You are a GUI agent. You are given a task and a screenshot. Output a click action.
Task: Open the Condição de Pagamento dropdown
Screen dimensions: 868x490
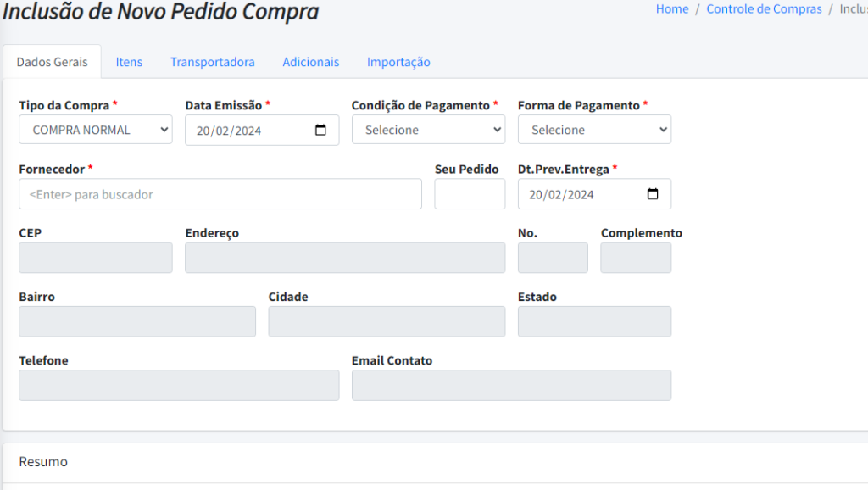pos(428,130)
